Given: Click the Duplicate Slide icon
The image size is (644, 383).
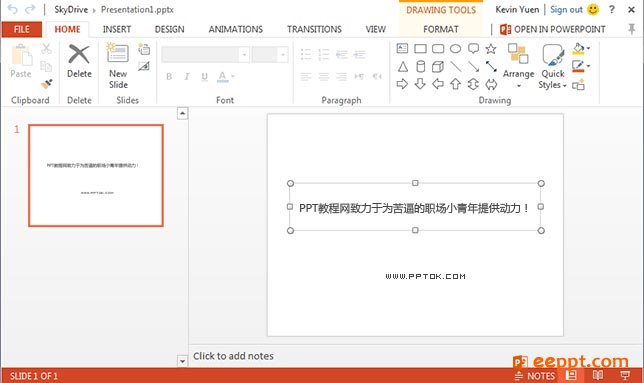Looking at the screenshot, I should 144,49.
